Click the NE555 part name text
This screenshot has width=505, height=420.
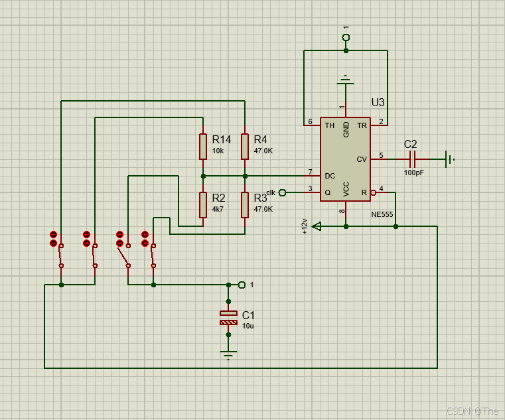point(382,214)
